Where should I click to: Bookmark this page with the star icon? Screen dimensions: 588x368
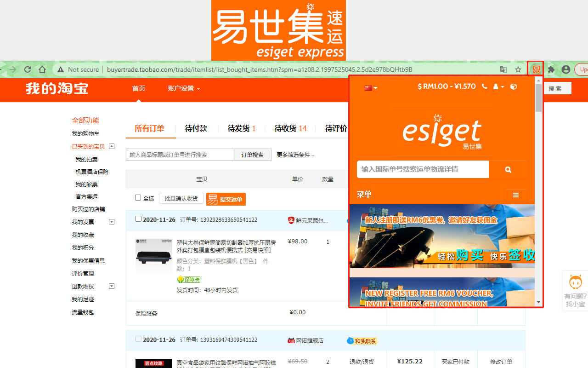click(518, 69)
